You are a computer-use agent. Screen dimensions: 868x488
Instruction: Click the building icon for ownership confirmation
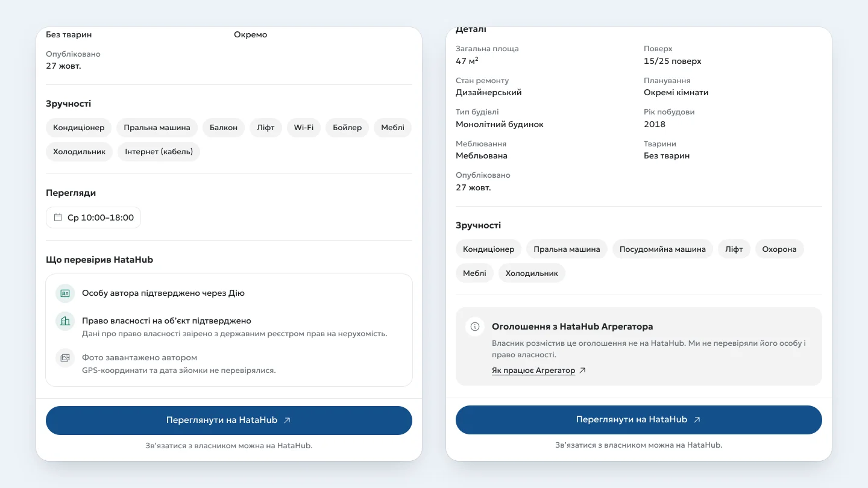click(65, 321)
